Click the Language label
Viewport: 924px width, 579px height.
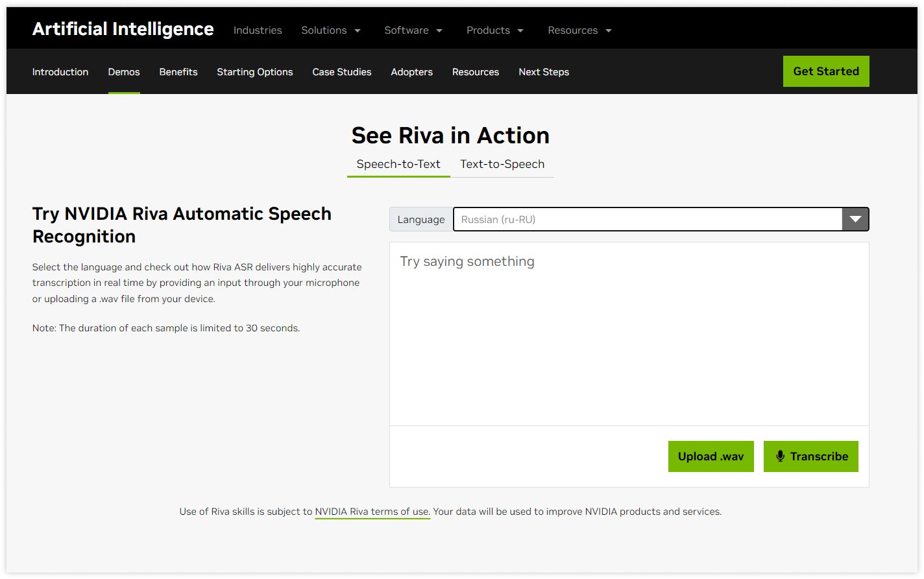pyautogui.click(x=421, y=219)
